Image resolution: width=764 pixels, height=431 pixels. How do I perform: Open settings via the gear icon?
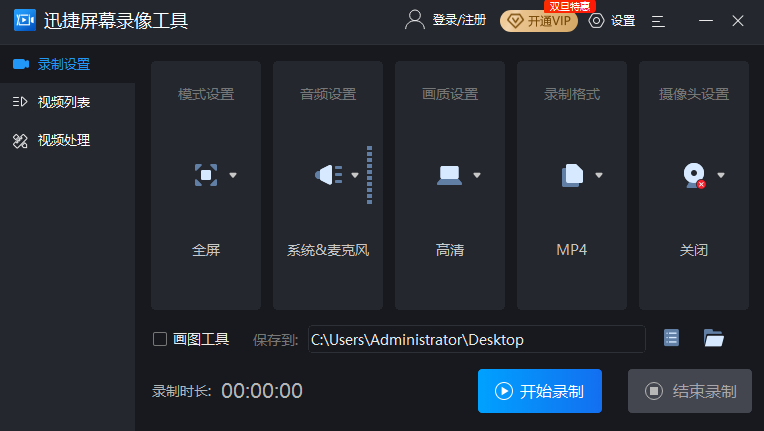tap(597, 20)
